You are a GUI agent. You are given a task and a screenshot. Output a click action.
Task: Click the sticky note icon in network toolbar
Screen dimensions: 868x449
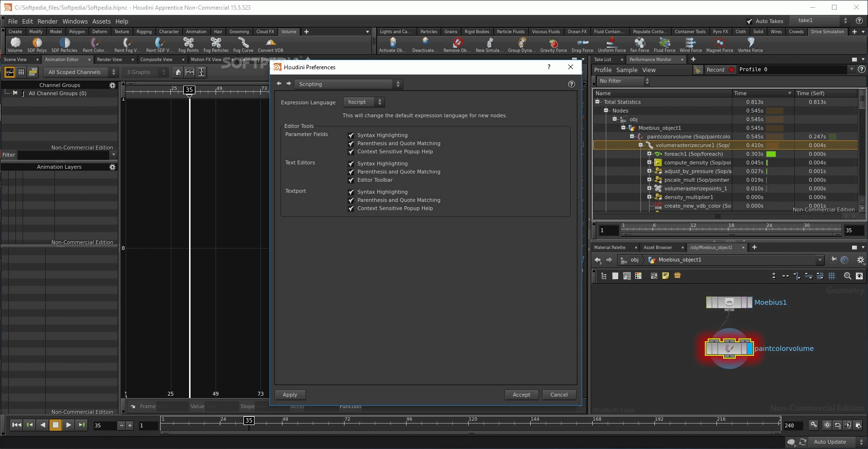(x=665, y=276)
